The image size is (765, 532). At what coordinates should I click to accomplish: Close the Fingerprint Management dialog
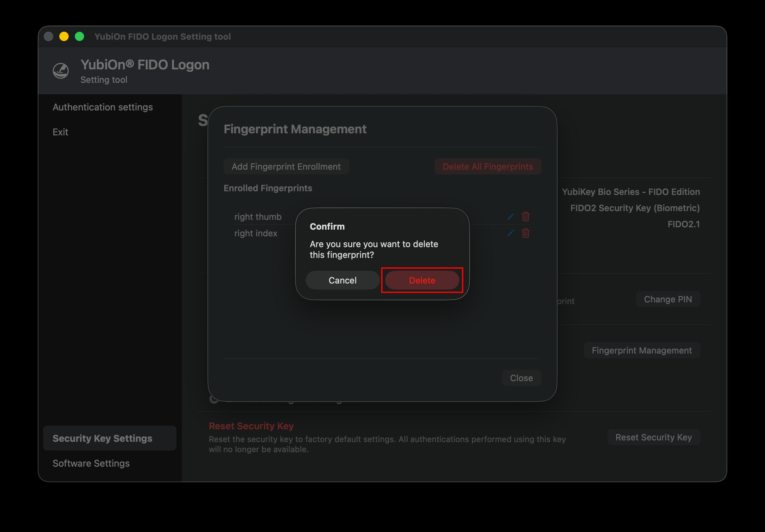tap(521, 378)
